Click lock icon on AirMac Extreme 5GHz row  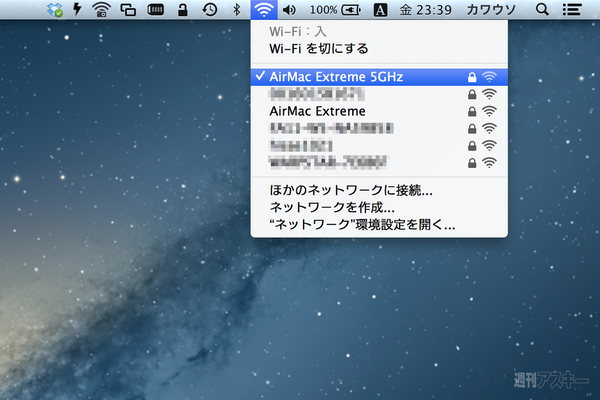tap(472, 77)
